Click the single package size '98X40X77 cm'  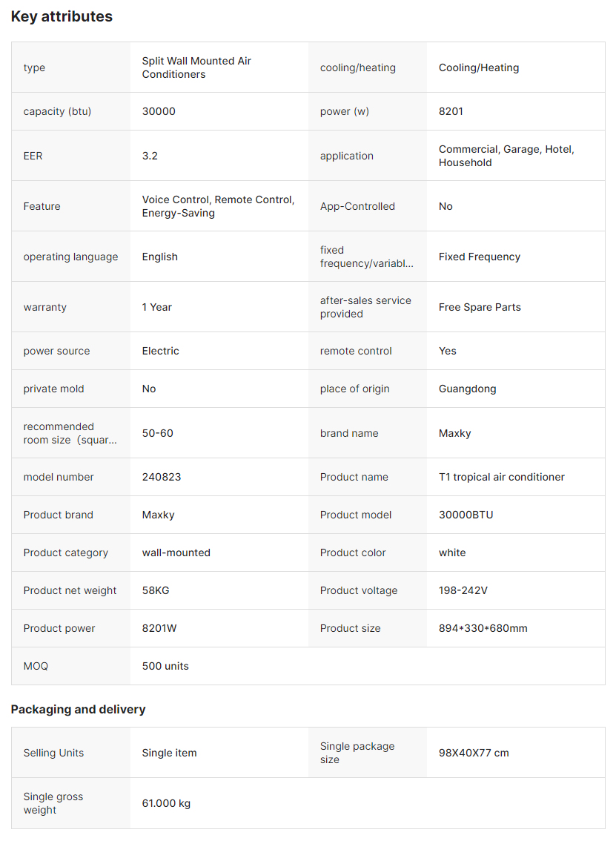pos(474,753)
